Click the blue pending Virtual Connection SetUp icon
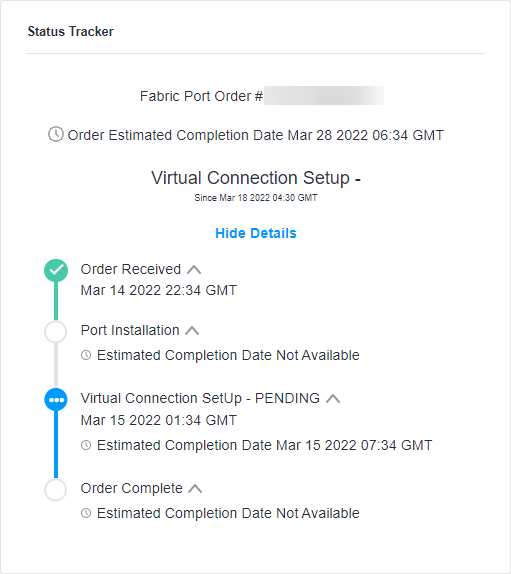 (56, 400)
